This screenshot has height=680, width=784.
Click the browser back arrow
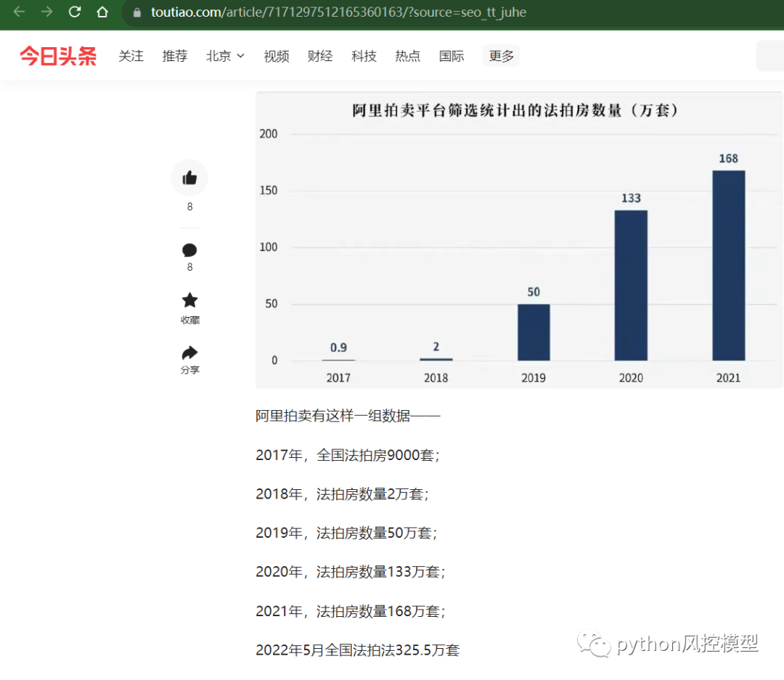19,12
